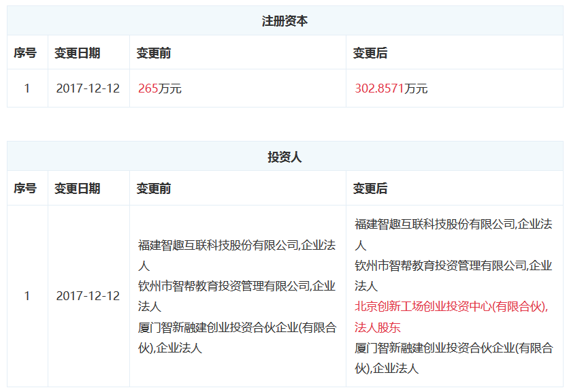
Task: Select 变更前 header in the 投资人 table
Action: tap(154, 189)
